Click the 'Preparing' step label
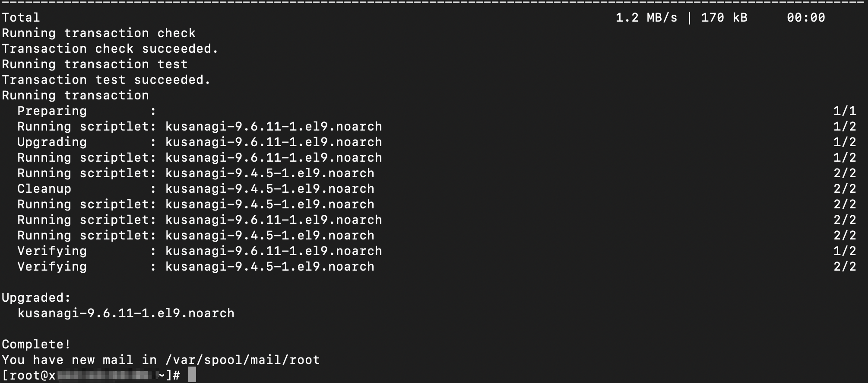868x383 pixels. point(52,111)
